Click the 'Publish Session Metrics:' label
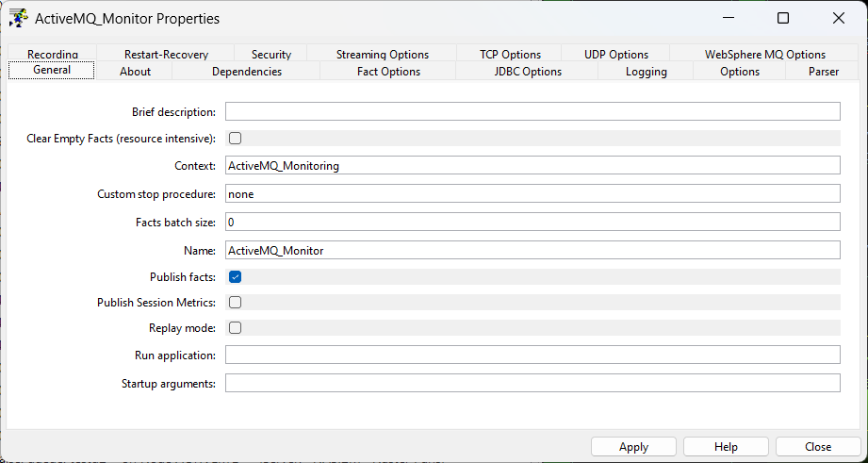The height and width of the screenshot is (463, 868). coord(156,303)
